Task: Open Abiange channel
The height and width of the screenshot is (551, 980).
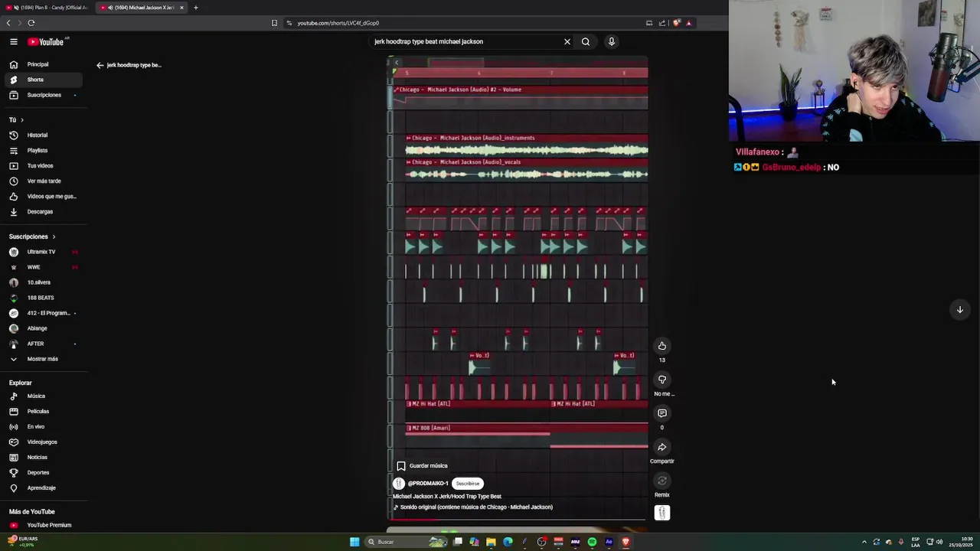Action: point(42,328)
